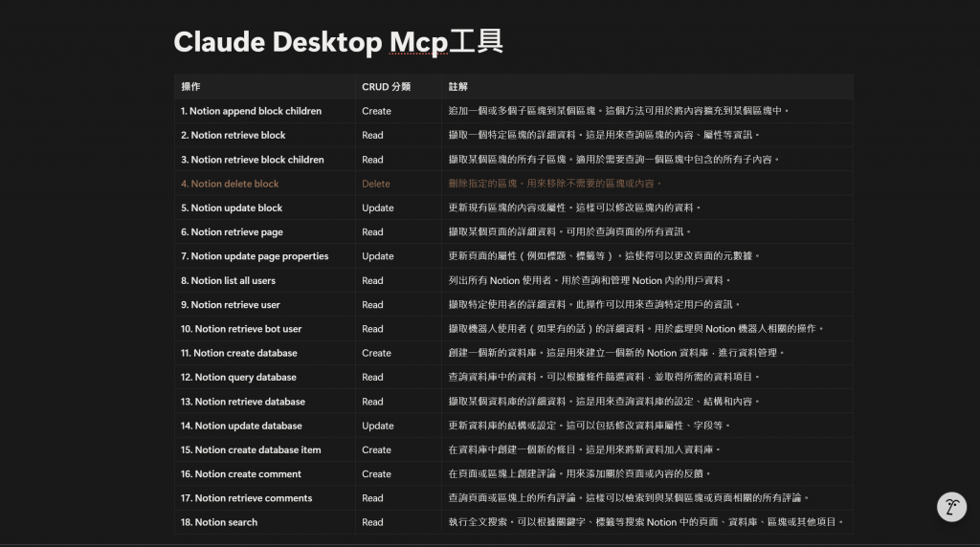Click 'Read' in query database row

pyautogui.click(x=372, y=377)
